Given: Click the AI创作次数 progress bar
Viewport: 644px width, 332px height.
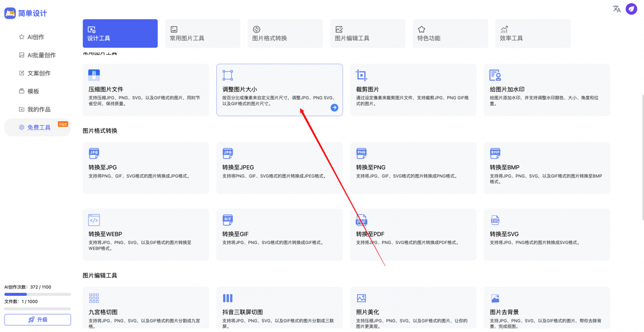Looking at the screenshot, I should 38,294.
